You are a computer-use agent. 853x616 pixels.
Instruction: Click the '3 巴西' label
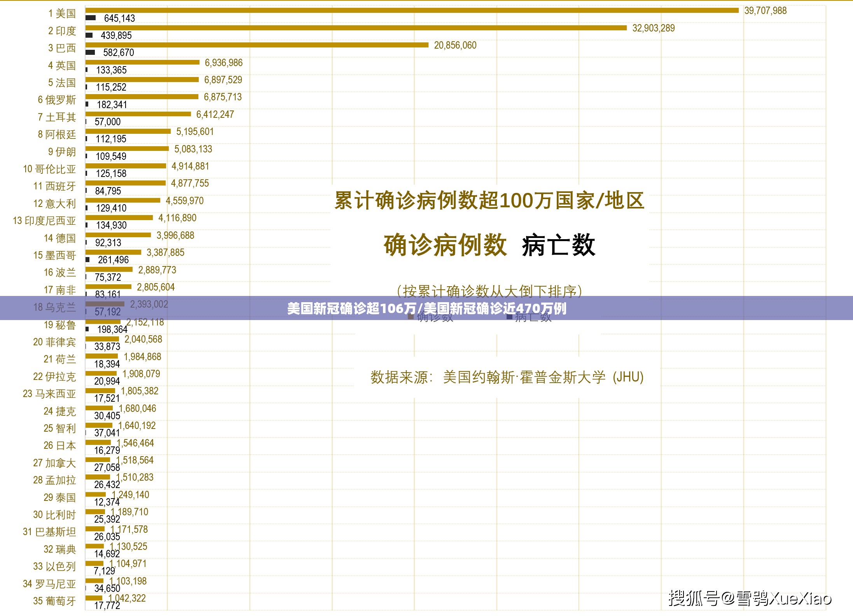tap(62, 48)
